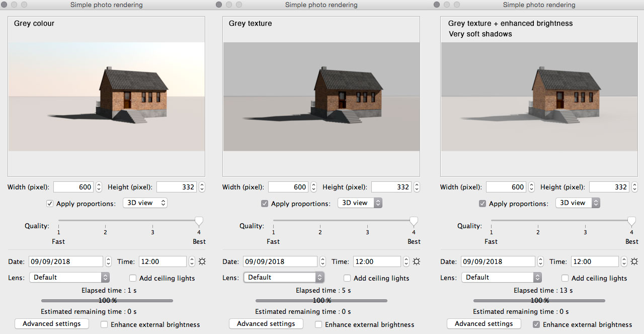Click the rendered house image labeled Grey texture
This screenshot has height=334, width=644.
click(x=321, y=97)
